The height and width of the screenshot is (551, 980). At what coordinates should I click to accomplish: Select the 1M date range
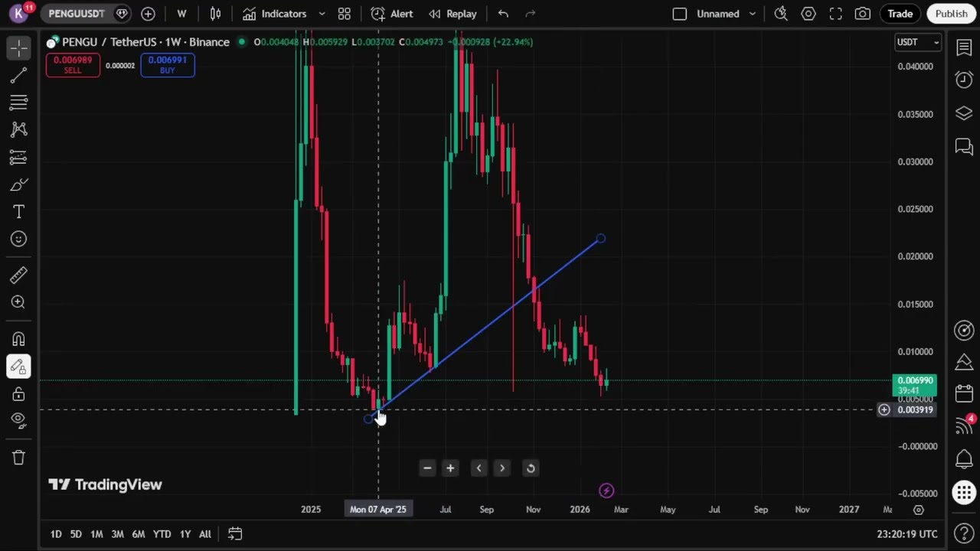tap(96, 534)
